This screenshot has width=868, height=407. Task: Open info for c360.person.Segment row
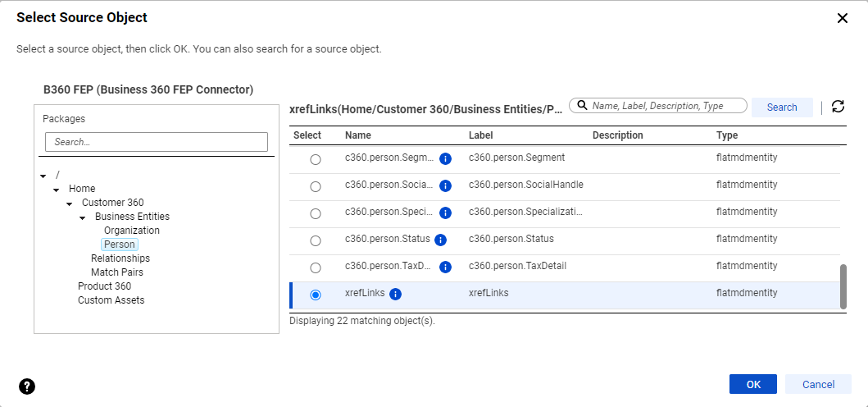tap(445, 159)
